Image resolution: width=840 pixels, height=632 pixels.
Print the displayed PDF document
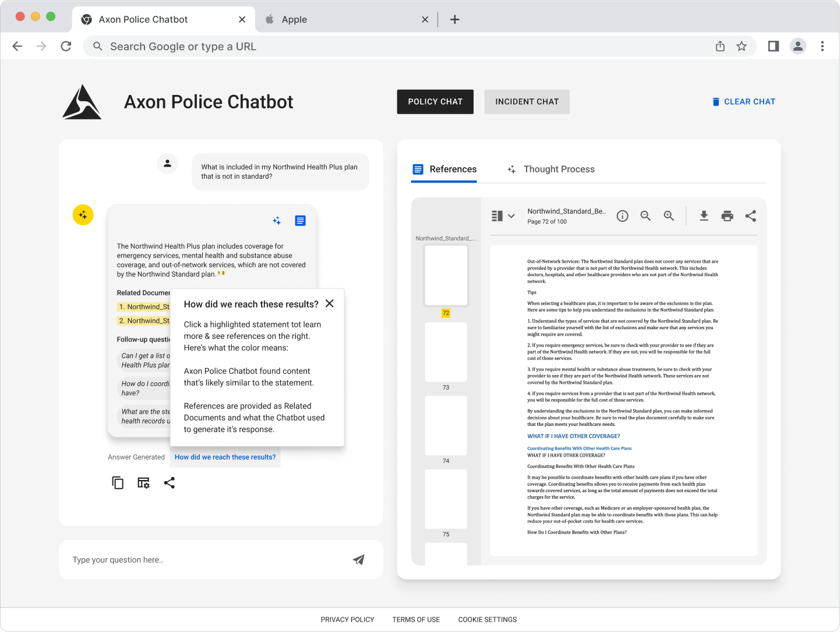(x=727, y=216)
